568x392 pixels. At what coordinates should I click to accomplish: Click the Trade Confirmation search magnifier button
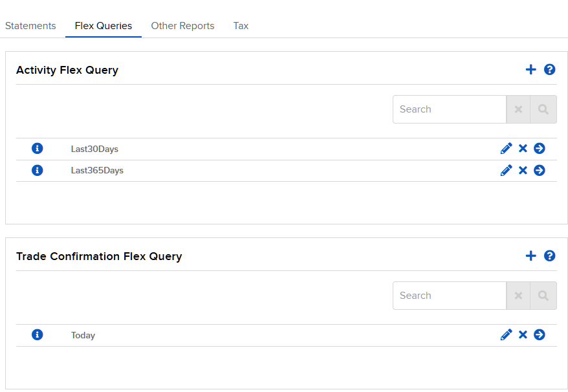543,296
